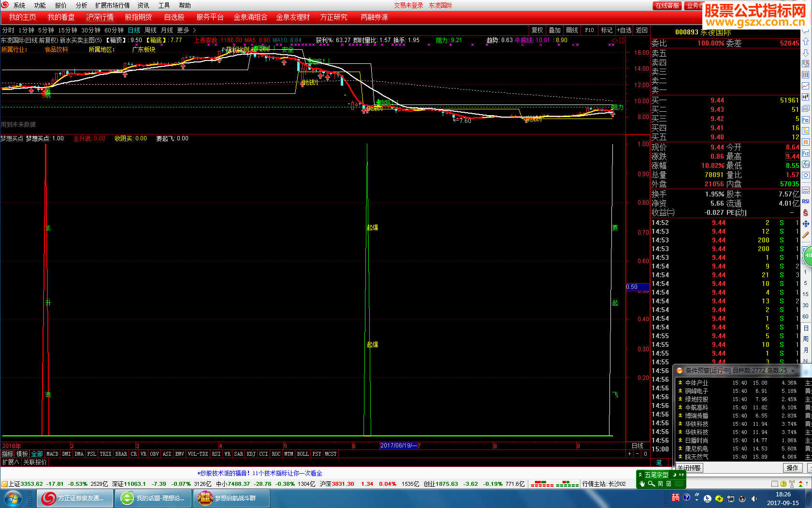Click the 在线客服 button
Image resolution: width=812 pixels, height=508 pixels.
[667, 5]
